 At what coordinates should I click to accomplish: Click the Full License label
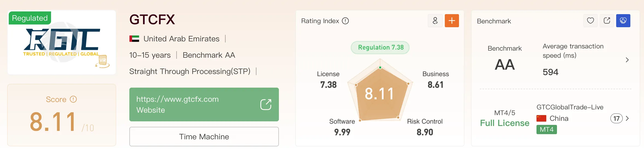(505, 123)
